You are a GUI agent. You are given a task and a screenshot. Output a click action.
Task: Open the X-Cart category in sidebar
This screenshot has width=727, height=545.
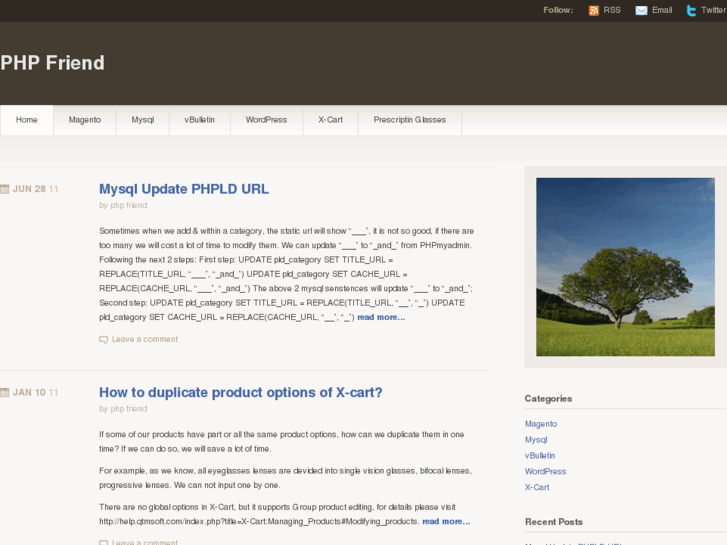point(537,487)
